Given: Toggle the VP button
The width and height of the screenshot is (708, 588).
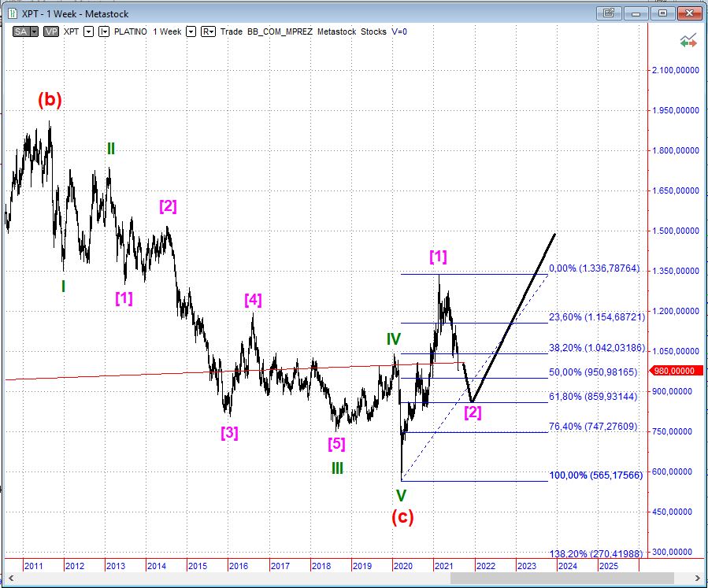Looking at the screenshot, I should point(51,31).
